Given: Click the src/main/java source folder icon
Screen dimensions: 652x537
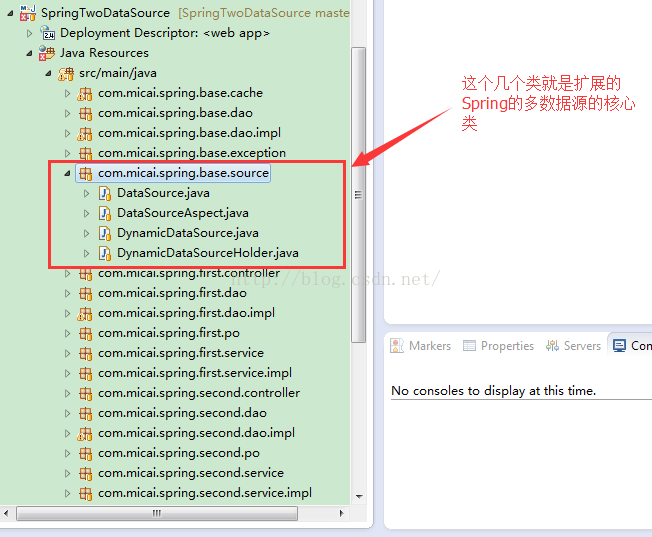Looking at the screenshot, I should click(66, 73).
